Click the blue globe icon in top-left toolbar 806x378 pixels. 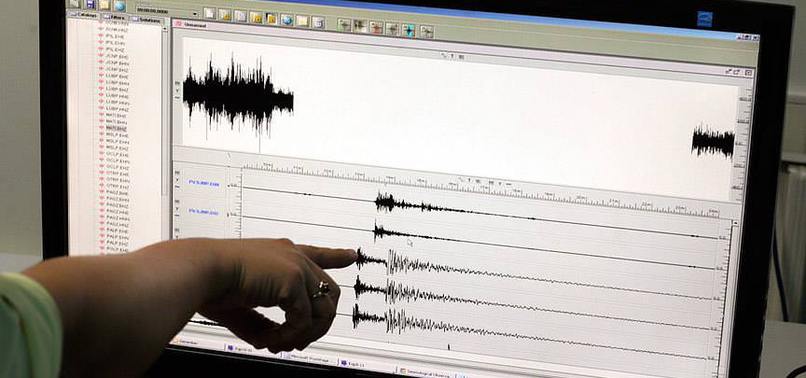tap(120, 6)
